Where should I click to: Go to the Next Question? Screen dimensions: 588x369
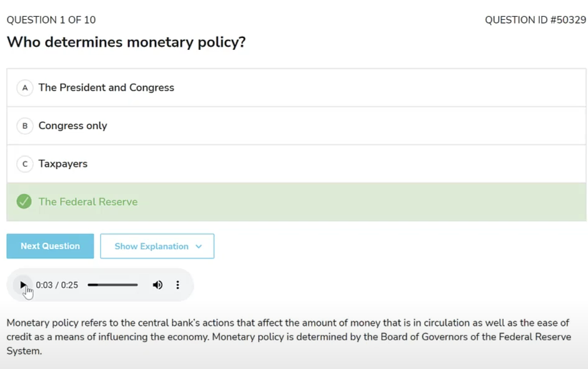click(x=50, y=247)
